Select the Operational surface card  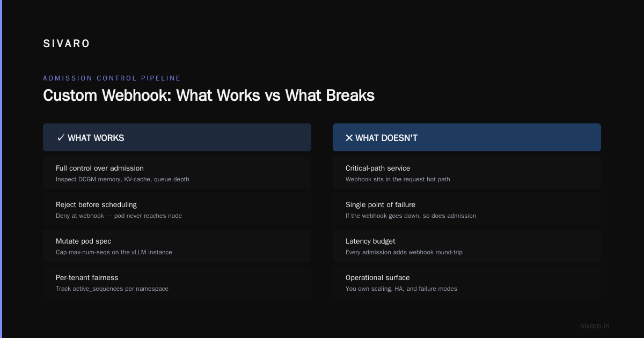tap(467, 282)
